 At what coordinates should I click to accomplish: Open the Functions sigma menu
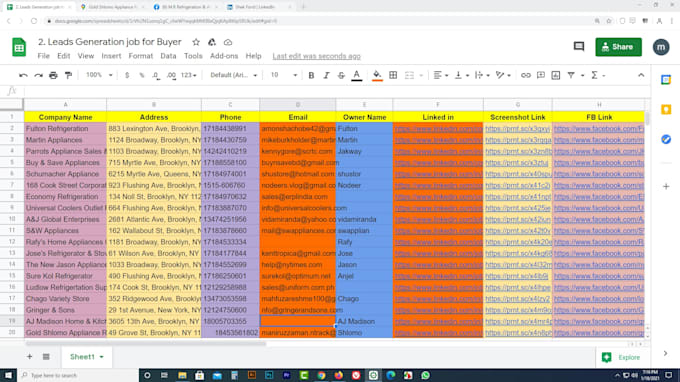[598, 75]
